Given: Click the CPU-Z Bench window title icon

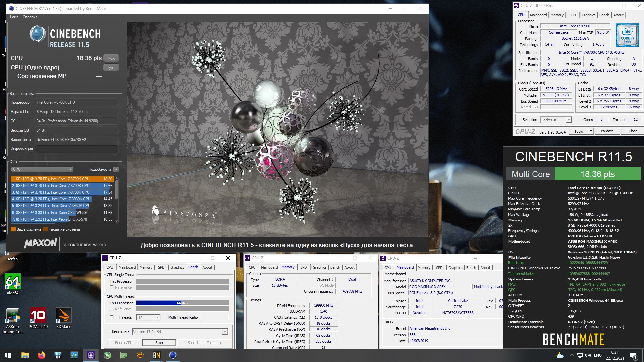Looking at the screenshot, I should 105,258.
